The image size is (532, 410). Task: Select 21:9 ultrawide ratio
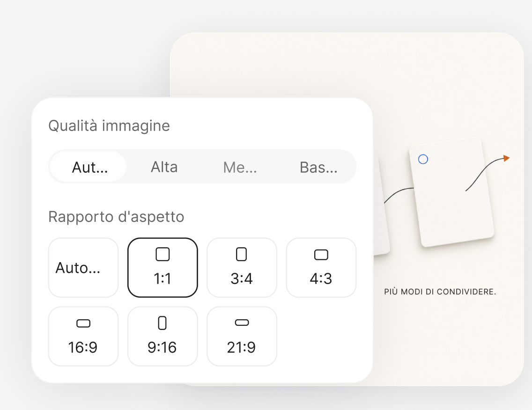pos(242,337)
